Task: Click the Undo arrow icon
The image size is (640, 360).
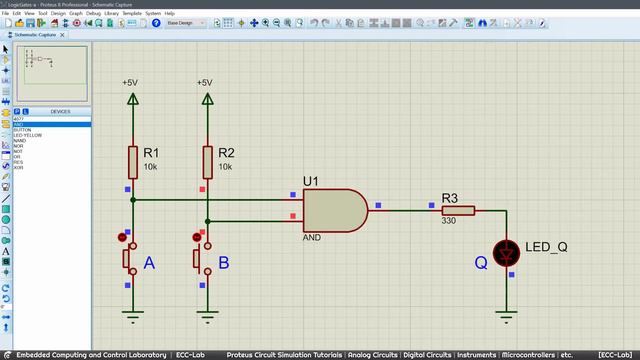Action: click(313, 23)
